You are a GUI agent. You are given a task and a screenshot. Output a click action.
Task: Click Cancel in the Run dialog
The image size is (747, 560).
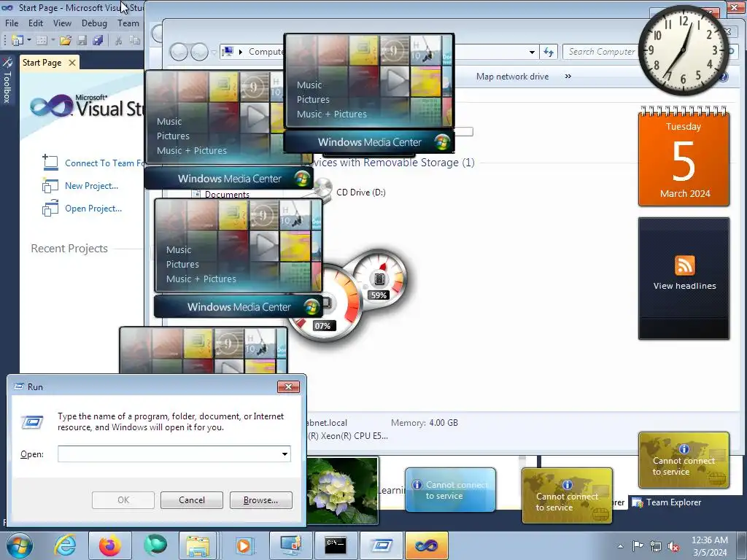(192, 500)
